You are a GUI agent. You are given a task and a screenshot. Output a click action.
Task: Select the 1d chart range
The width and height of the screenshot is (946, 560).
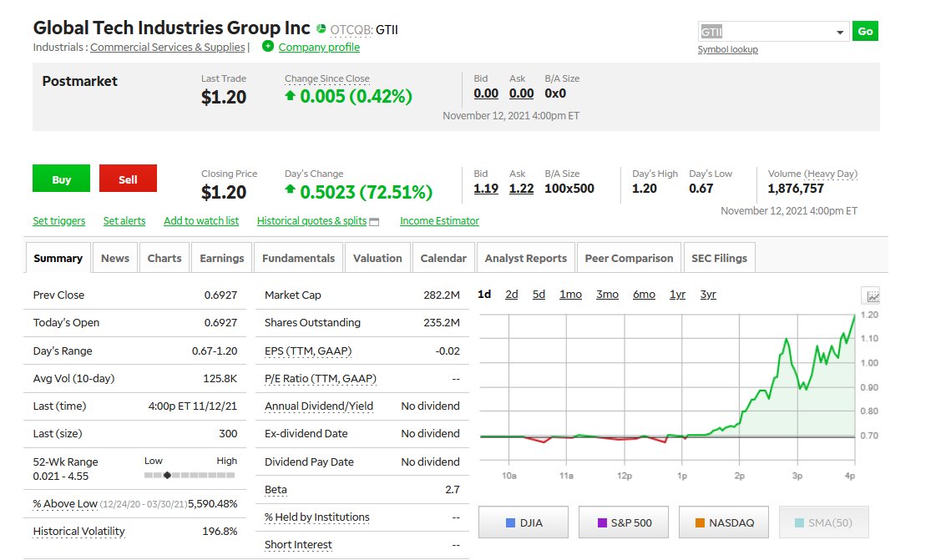[484, 294]
